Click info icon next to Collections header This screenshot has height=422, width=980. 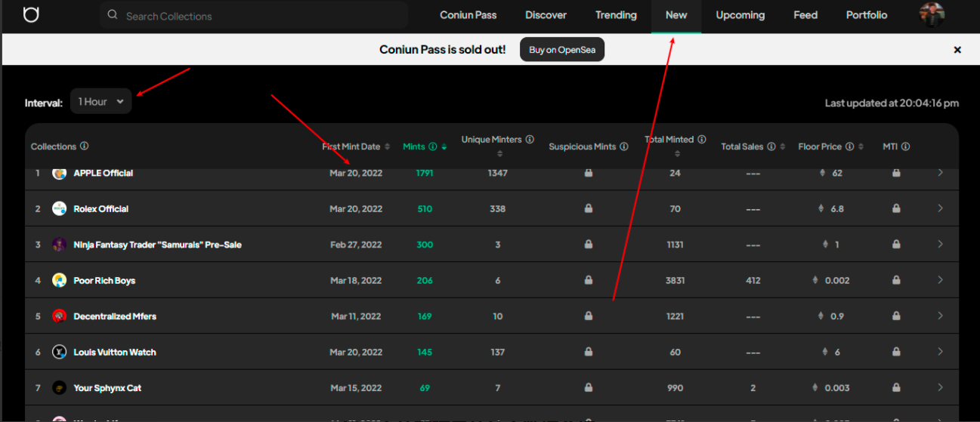85,146
